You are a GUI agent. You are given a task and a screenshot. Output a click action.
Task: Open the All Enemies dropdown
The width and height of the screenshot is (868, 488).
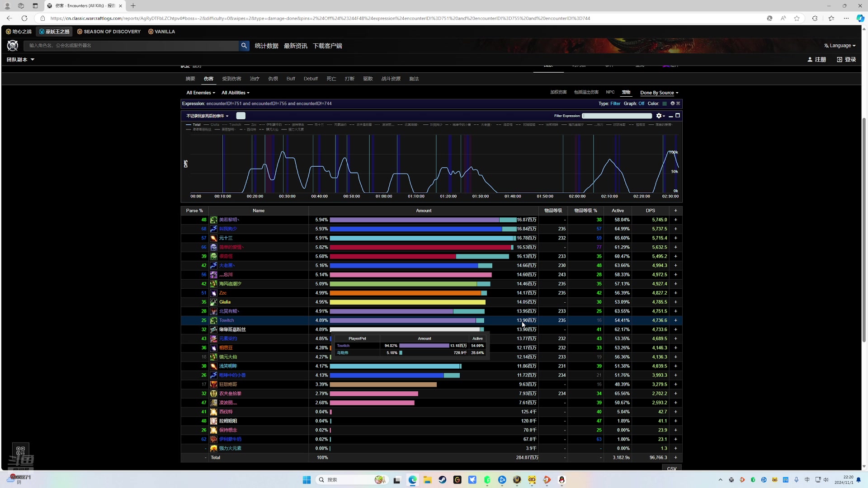tap(201, 93)
